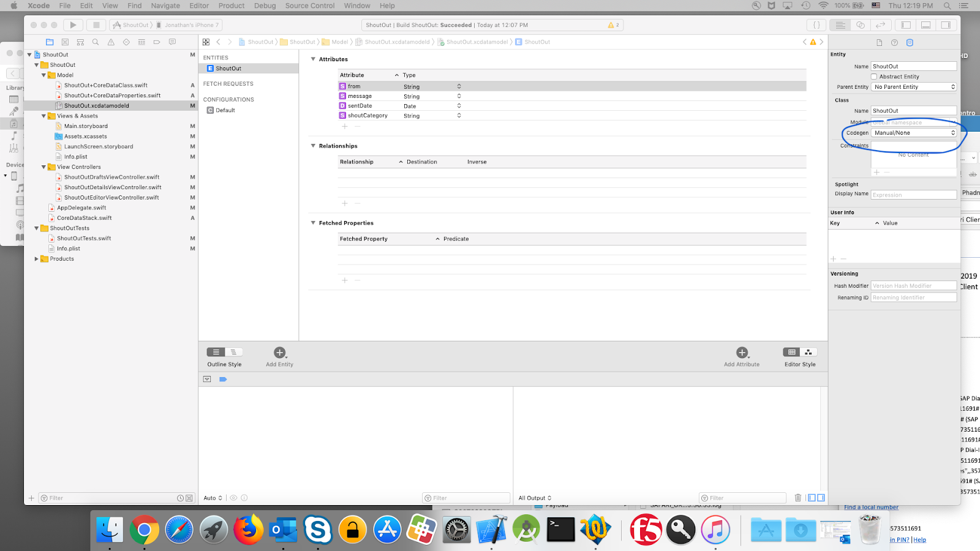Open the Window menu
980x551 pixels.
(x=357, y=6)
